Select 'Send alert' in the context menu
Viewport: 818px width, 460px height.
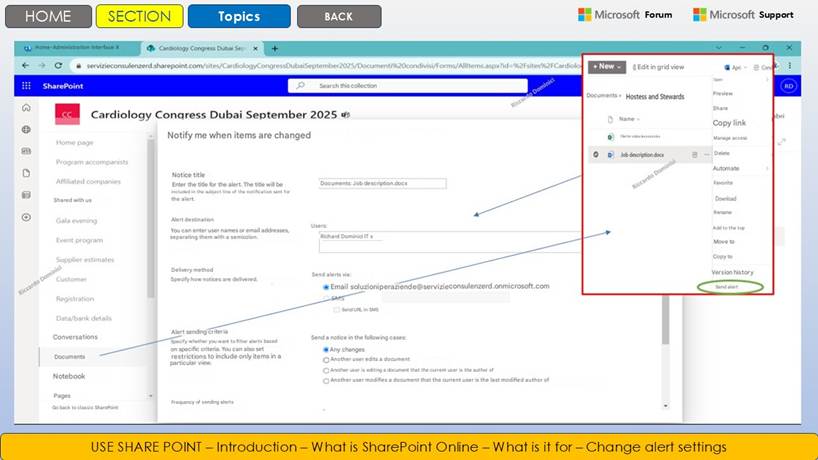pyautogui.click(x=727, y=287)
